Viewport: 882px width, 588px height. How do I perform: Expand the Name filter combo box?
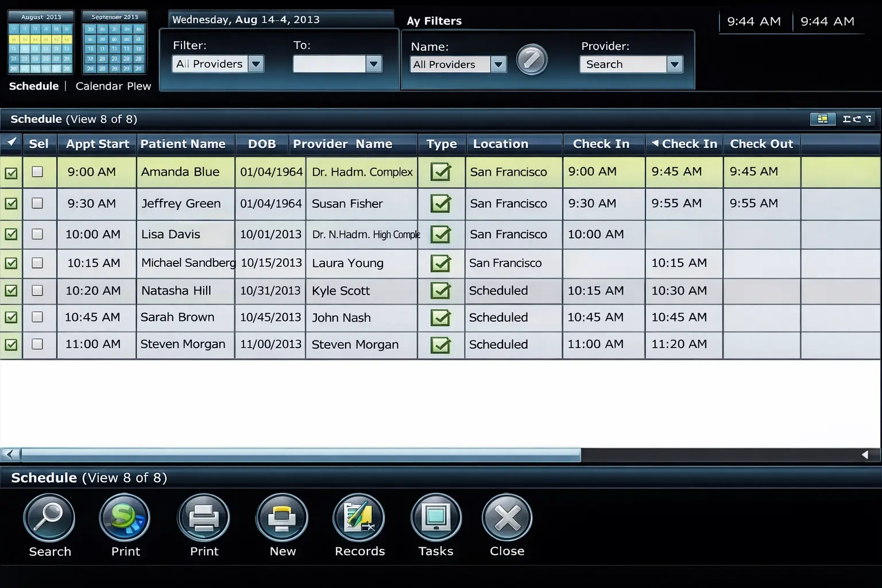coord(498,64)
